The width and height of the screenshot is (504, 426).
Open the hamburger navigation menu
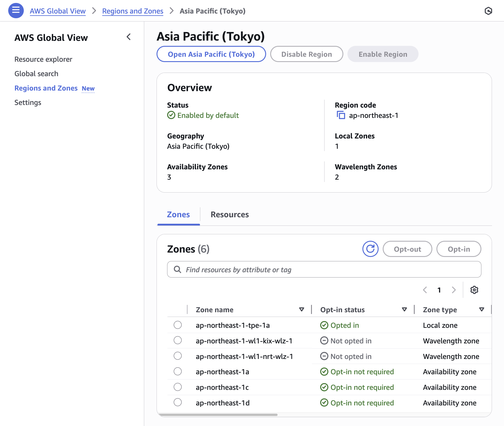pos(16,11)
